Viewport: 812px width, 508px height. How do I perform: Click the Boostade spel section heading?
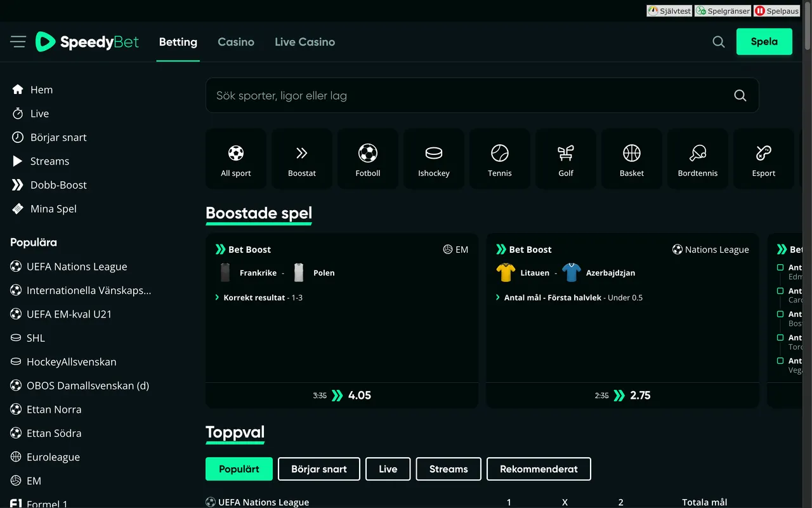point(259,213)
